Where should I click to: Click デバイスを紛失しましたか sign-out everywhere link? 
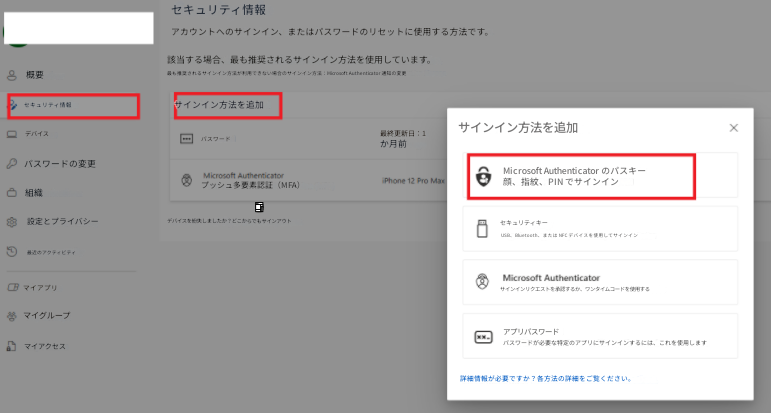point(229,221)
